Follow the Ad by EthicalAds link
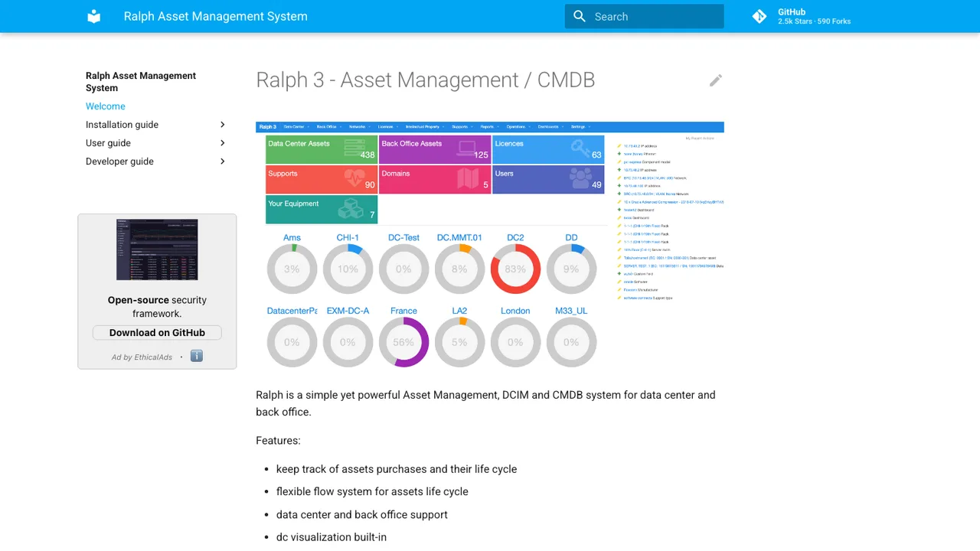The height and width of the screenshot is (551, 980). point(142,357)
